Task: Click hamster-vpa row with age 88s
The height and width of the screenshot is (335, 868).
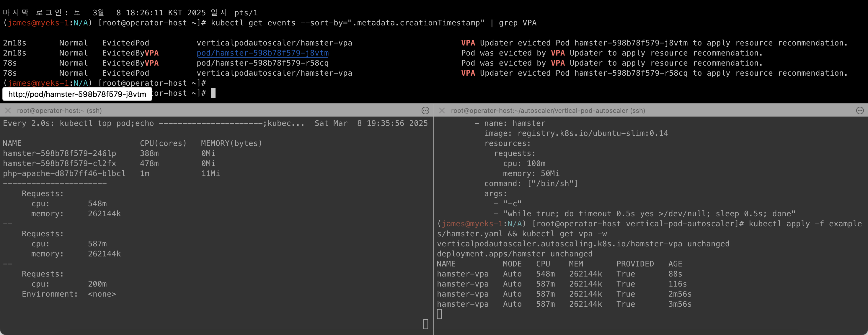Action: 463,274
